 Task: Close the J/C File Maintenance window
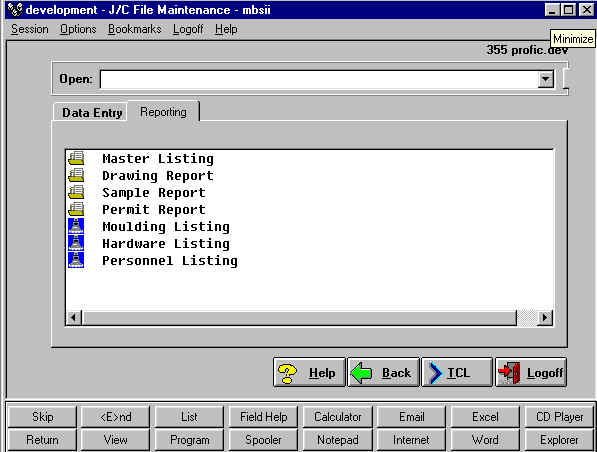click(587, 10)
